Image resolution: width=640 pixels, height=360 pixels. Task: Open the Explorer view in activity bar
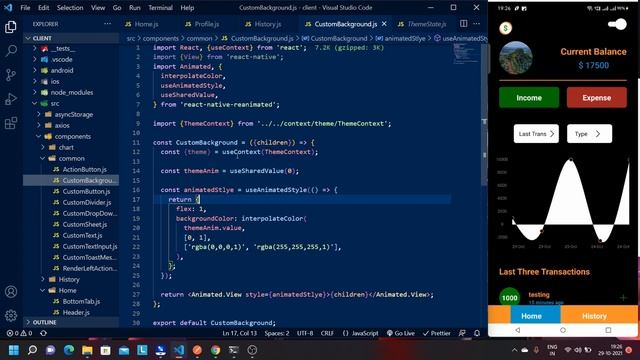pyautogui.click(x=11, y=27)
